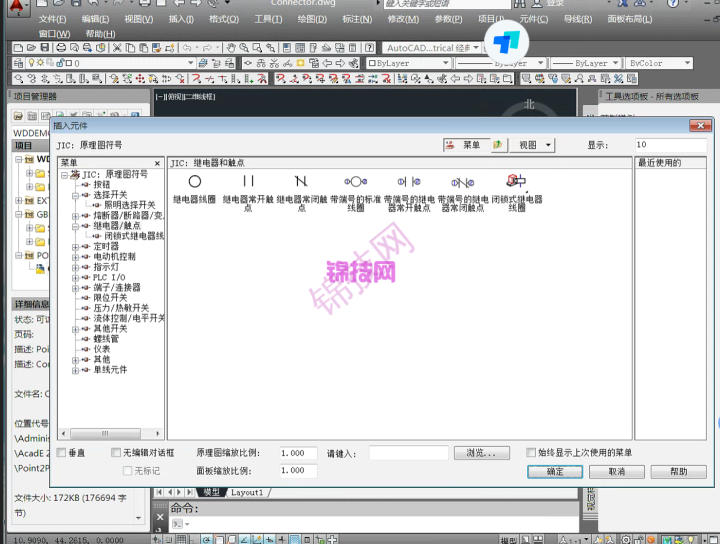
Task: Toggle the 无标记 checkbox
Action: pyautogui.click(x=127, y=471)
